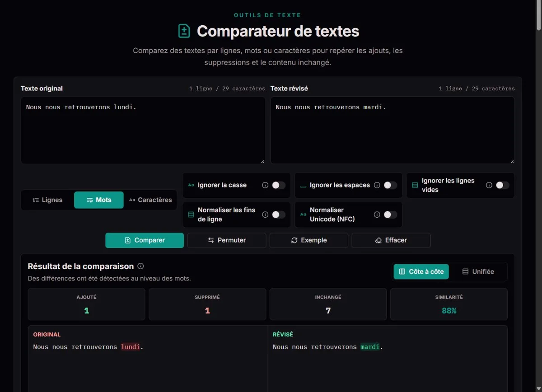This screenshot has height=392, width=542.
Task: Click the Comparer button
Action: click(x=145, y=240)
